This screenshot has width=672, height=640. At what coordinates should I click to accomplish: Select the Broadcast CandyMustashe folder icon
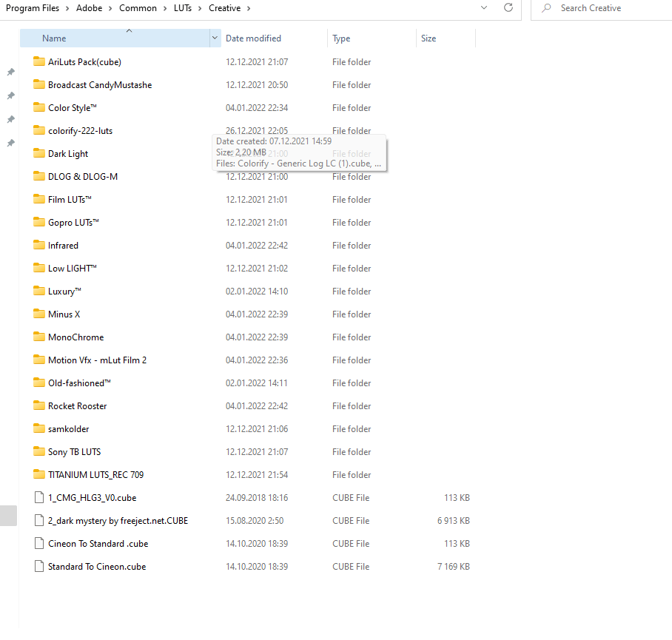(39, 84)
